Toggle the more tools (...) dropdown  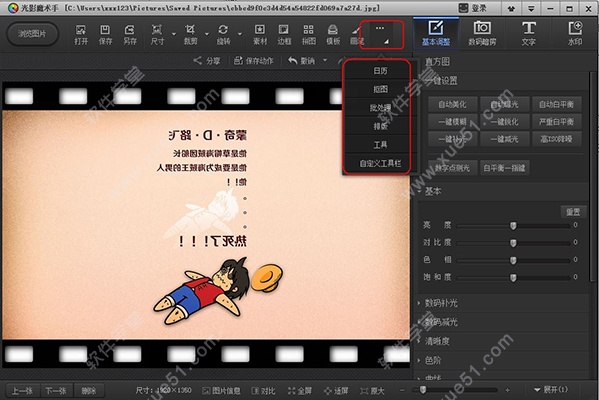point(381,35)
